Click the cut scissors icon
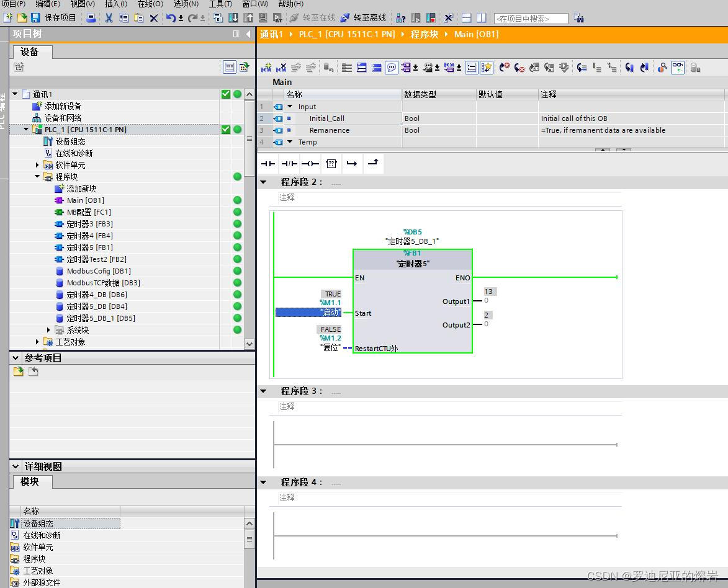 pyautogui.click(x=109, y=17)
